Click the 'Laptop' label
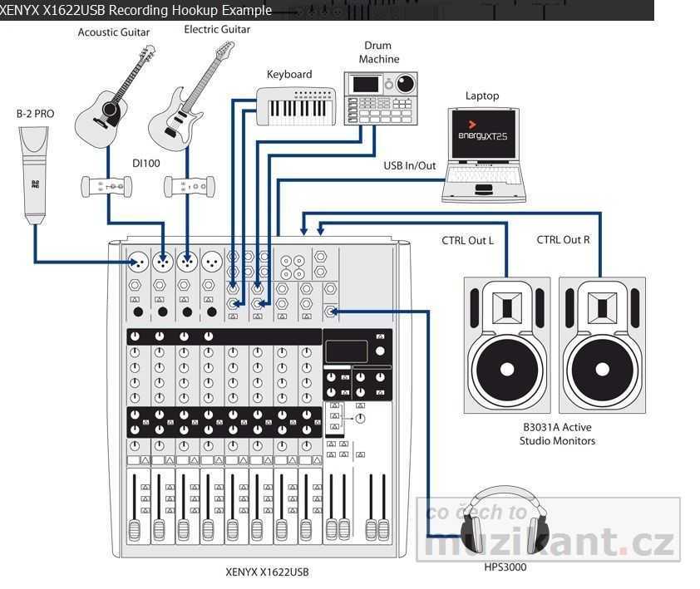The height and width of the screenshot is (589, 700). click(x=482, y=96)
